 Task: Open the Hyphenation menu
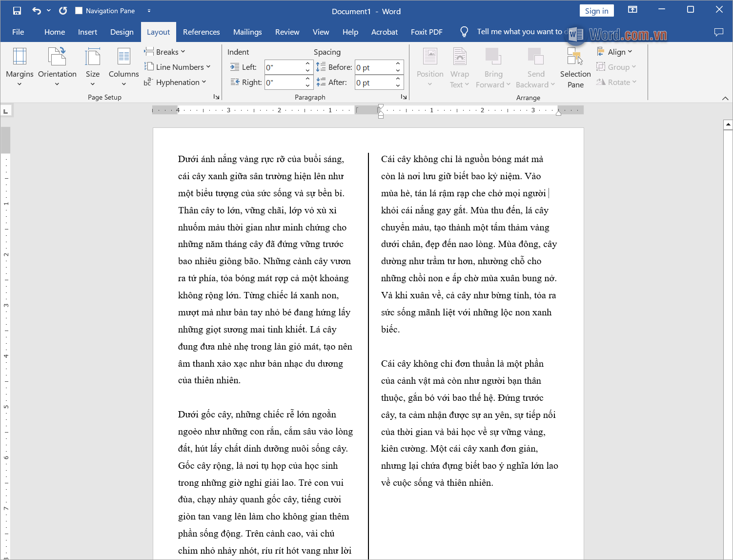(175, 82)
